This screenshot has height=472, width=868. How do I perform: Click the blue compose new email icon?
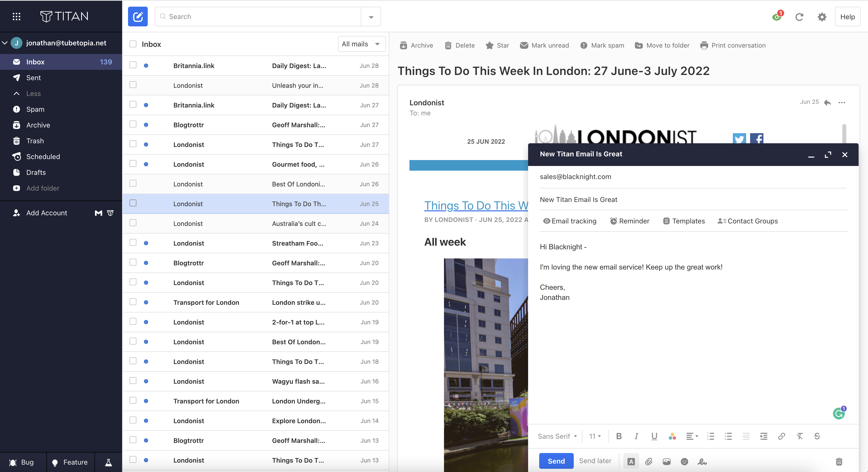[137, 17]
